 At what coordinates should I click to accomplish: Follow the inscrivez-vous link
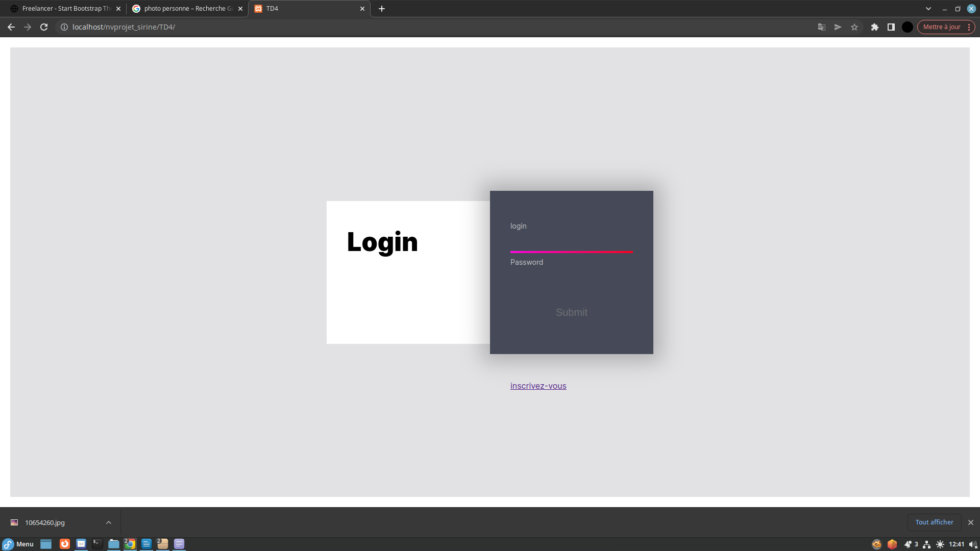[538, 386]
